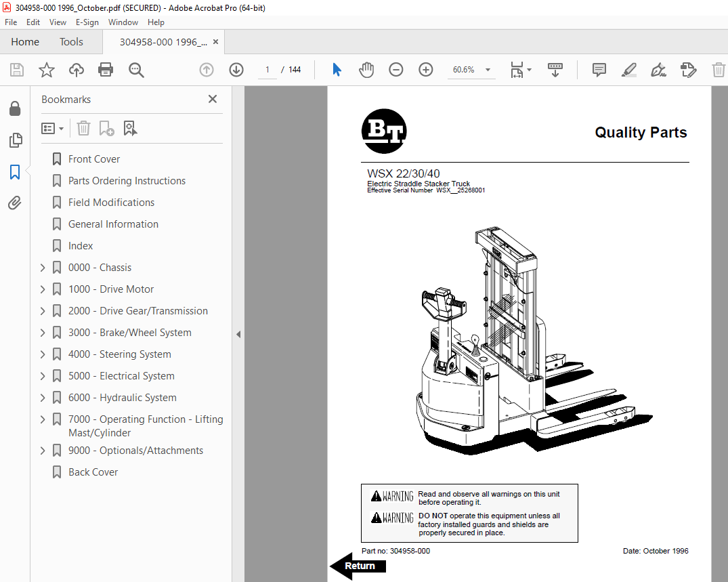Open the Window menu
This screenshot has width=728, height=582.
click(123, 22)
